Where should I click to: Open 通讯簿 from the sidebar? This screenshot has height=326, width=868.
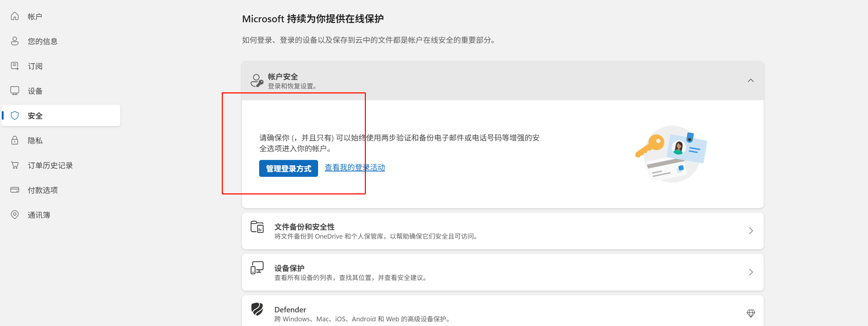point(61,215)
